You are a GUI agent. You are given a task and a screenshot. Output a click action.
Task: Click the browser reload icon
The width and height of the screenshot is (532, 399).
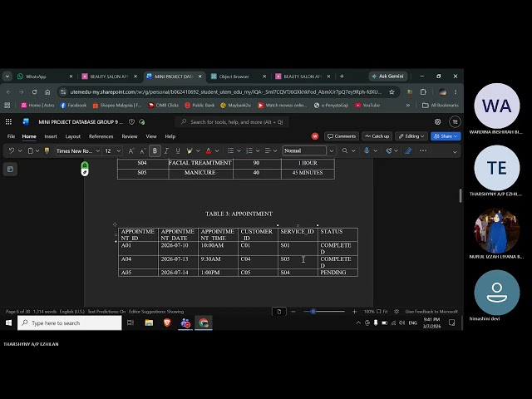[35, 92]
